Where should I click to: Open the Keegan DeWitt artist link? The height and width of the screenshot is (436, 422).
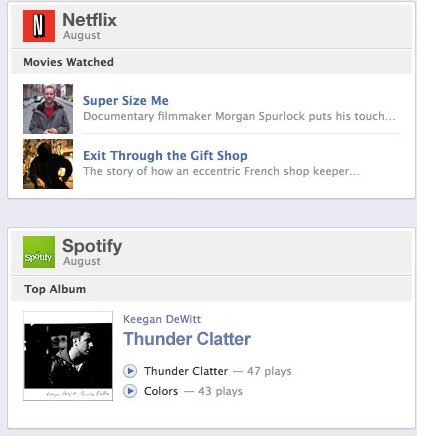tap(162, 319)
